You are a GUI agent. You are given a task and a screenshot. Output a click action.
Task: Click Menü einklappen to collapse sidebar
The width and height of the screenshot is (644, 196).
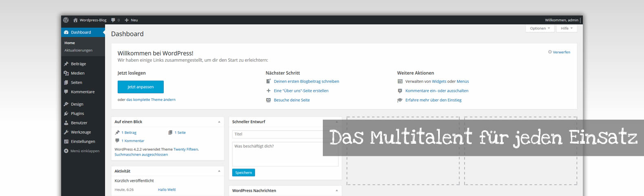85,151
